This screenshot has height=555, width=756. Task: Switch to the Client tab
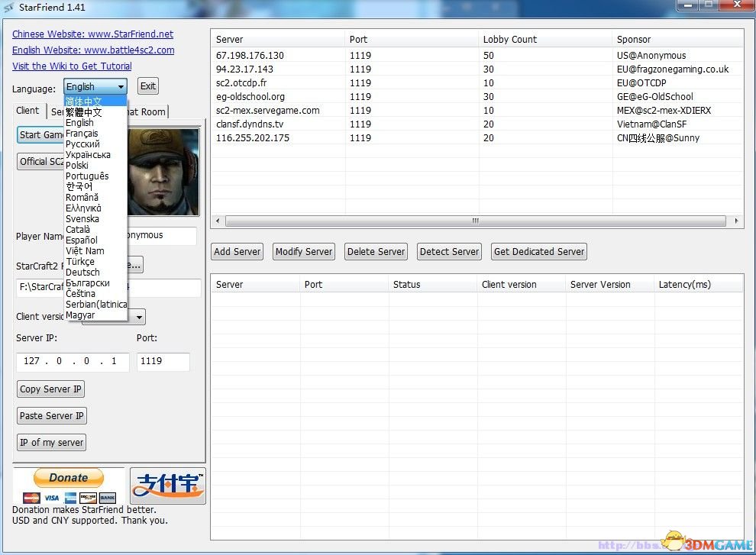click(x=27, y=111)
